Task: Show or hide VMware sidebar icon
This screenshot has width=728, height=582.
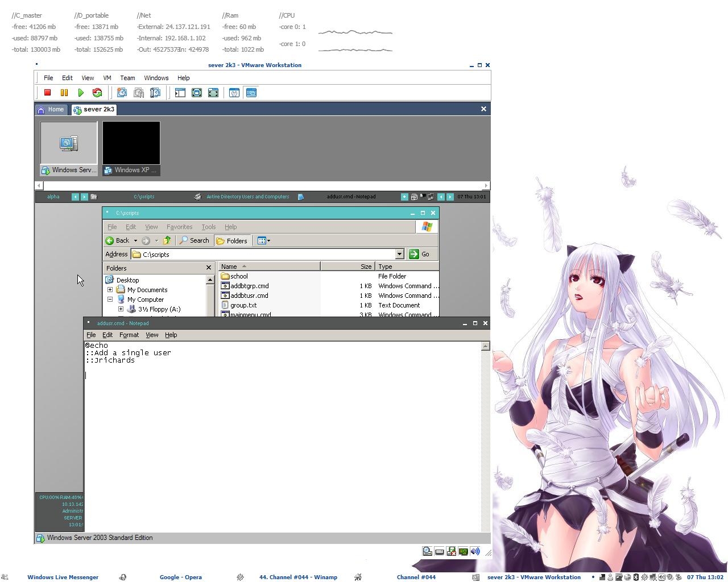Action: click(180, 93)
